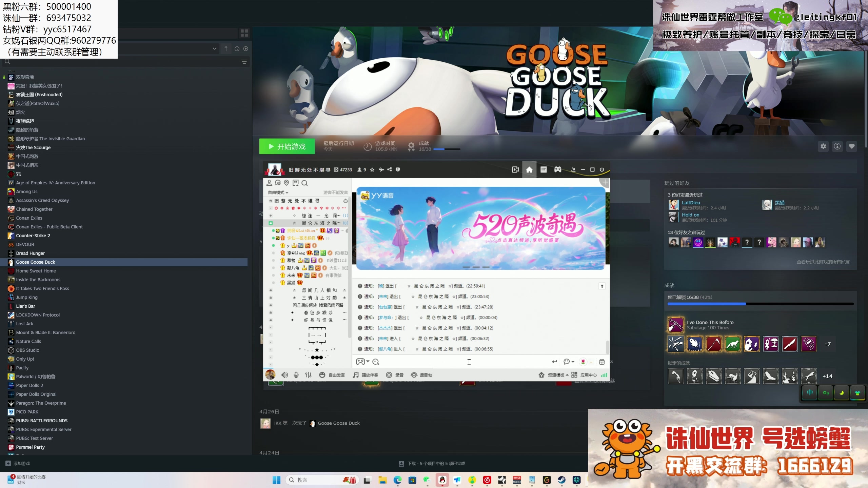Screen dimensions: 868x488
Task: Toggle 自由发言 free speech button
Action: coord(332,375)
